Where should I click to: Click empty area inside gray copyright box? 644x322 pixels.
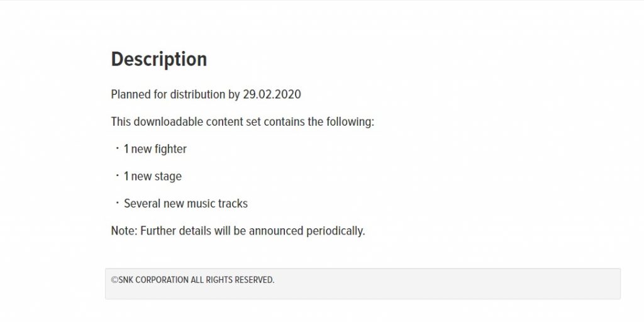point(452,284)
